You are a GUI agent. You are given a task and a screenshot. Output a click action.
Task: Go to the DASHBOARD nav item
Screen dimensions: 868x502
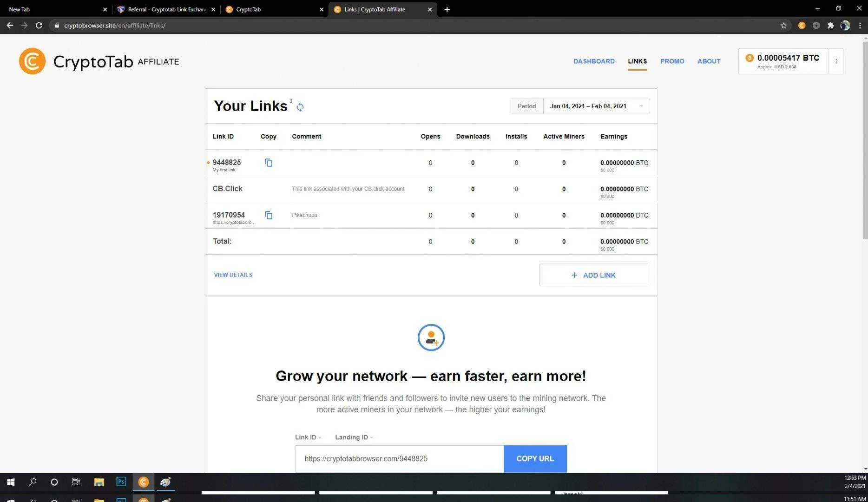coord(594,61)
